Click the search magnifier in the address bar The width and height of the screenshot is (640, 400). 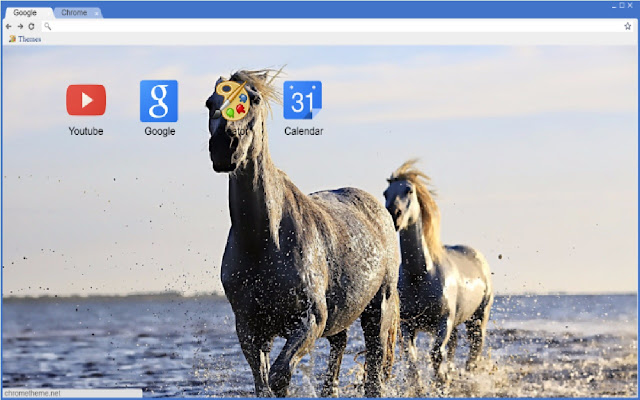point(48,27)
